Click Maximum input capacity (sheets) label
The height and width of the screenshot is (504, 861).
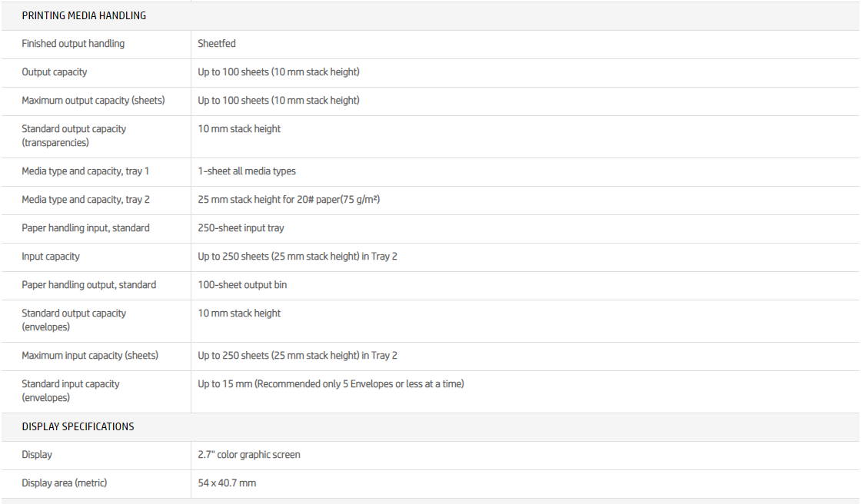(90, 356)
